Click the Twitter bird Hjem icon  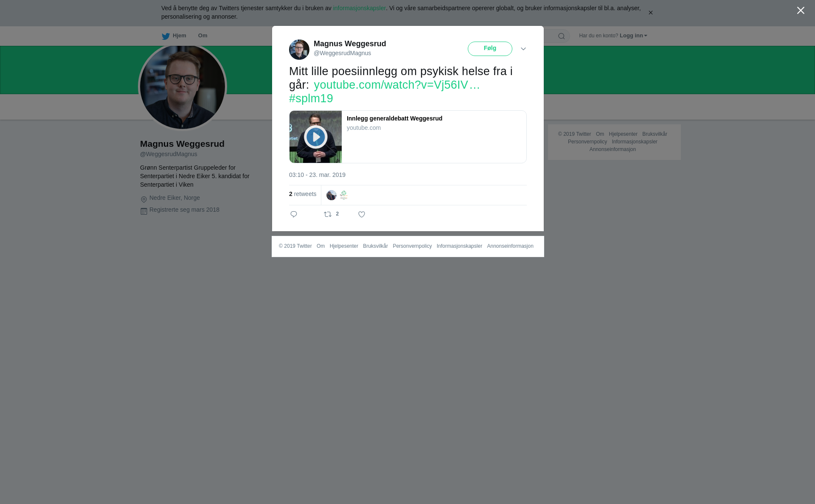[x=166, y=36]
